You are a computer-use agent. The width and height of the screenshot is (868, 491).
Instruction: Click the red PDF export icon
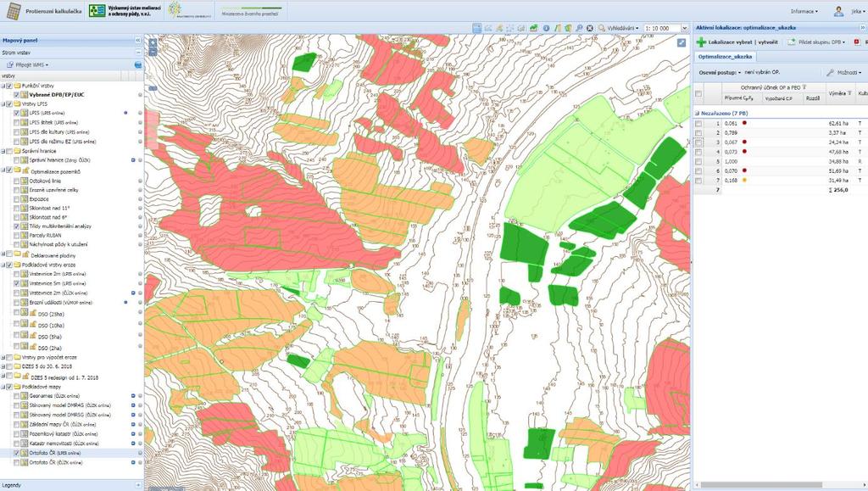(x=857, y=42)
